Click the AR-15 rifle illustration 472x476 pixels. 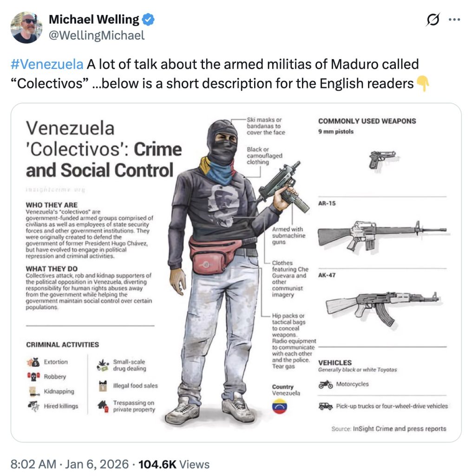point(382,236)
